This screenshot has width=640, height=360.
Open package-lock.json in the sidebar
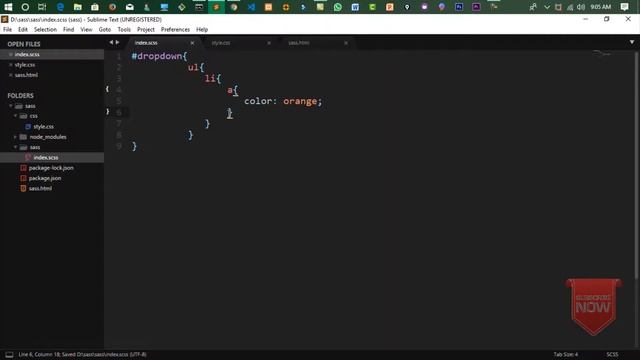pos(52,168)
